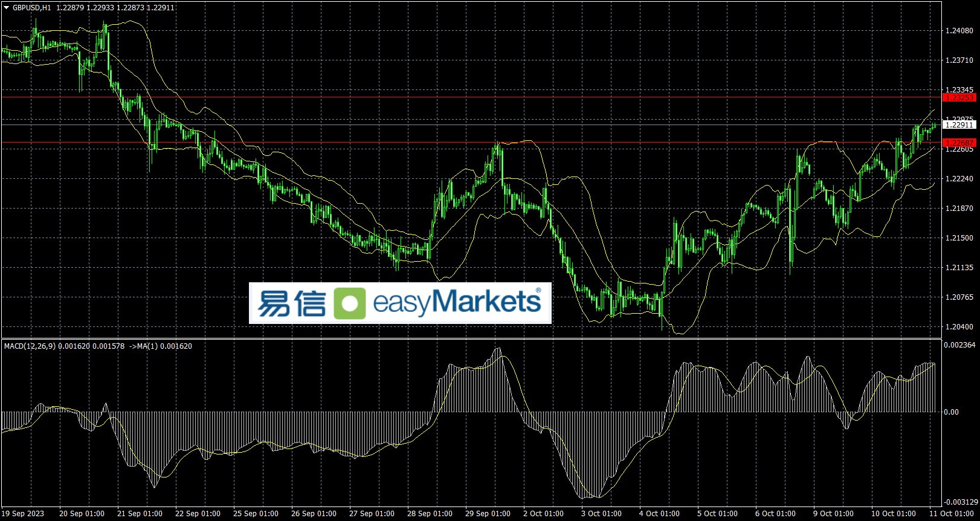Click the 1.23710 price axis label
The image size is (980, 521).
(x=959, y=60)
